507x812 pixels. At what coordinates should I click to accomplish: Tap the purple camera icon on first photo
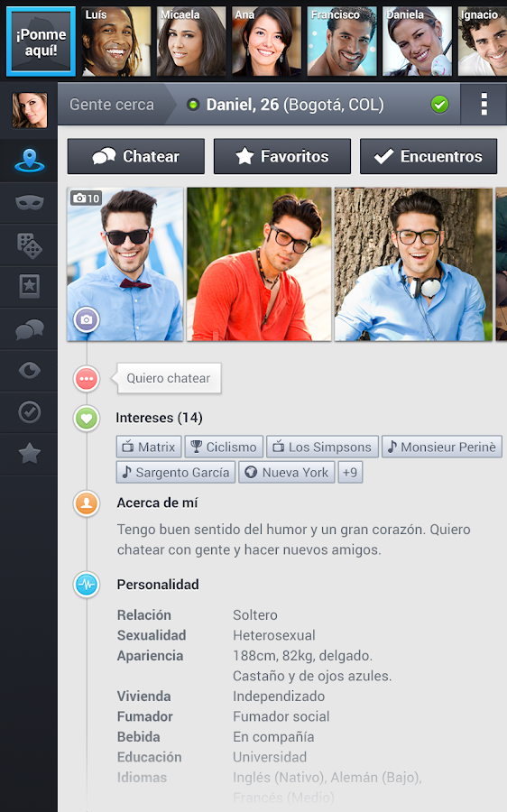[x=87, y=319]
